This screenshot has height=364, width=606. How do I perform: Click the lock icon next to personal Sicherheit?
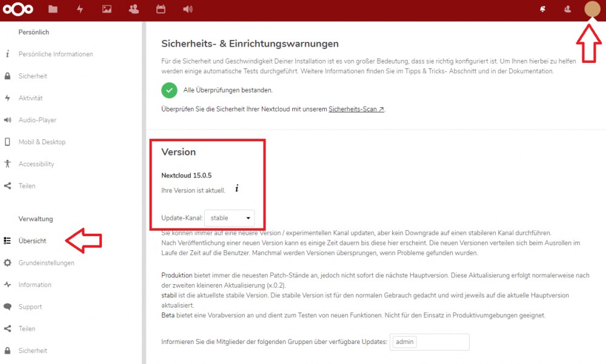pyautogui.click(x=7, y=76)
